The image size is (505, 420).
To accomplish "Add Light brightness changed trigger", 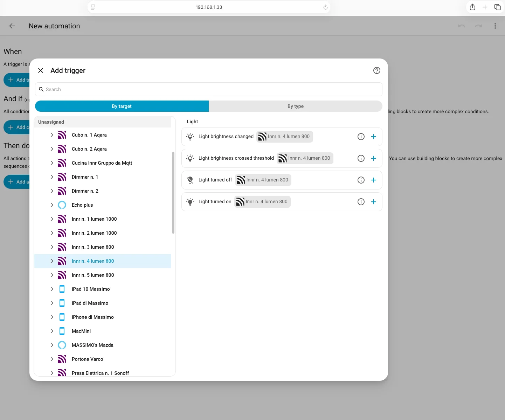I will tap(374, 137).
